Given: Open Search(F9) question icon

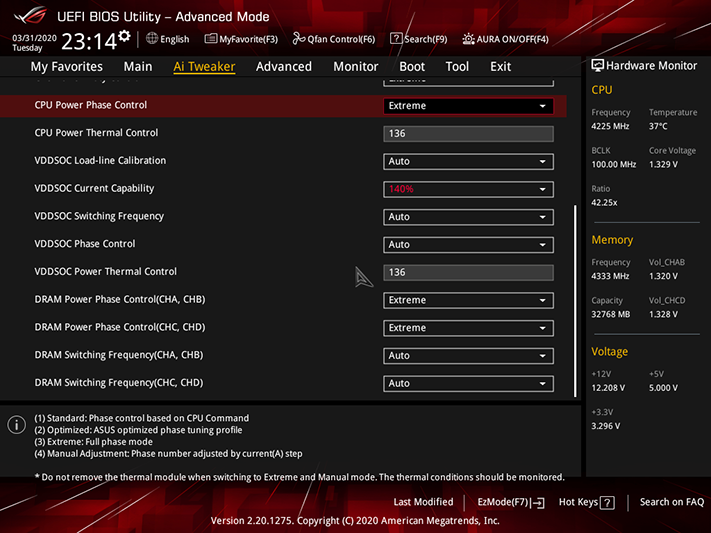Looking at the screenshot, I should 396,39.
